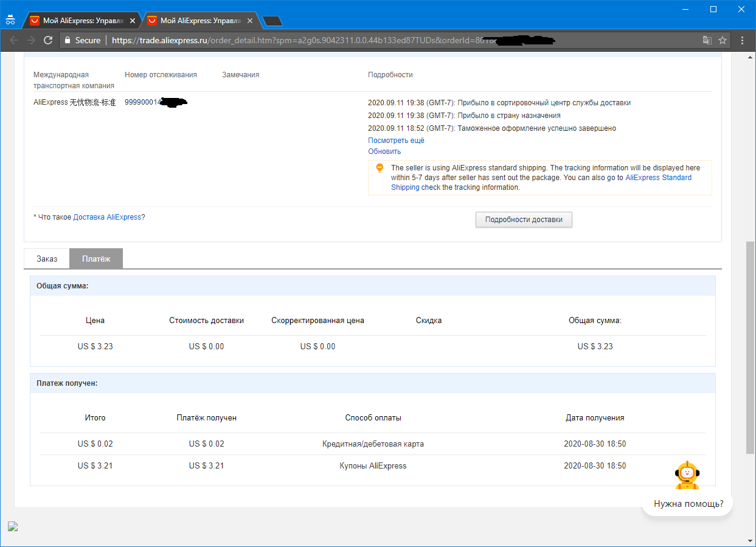Follow the Доставка AliExpress link
The width and height of the screenshot is (756, 547).
point(107,217)
